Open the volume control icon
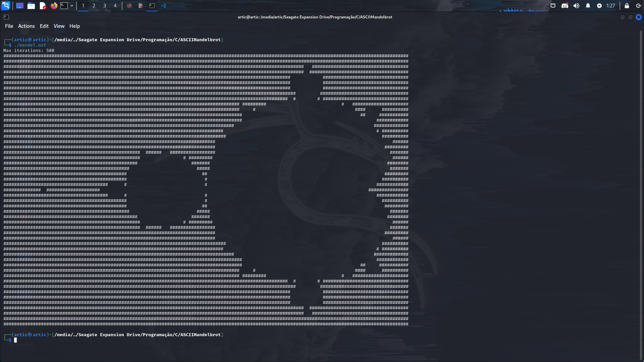Viewport: 644px width, 362px height. click(x=576, y=6)
